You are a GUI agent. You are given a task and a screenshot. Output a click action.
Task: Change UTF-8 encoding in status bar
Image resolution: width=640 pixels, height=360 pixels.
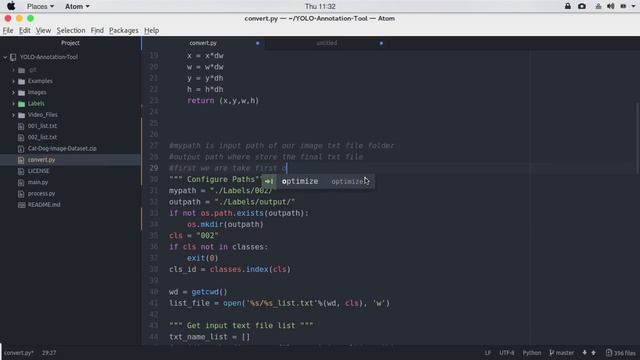coord(507,353)
